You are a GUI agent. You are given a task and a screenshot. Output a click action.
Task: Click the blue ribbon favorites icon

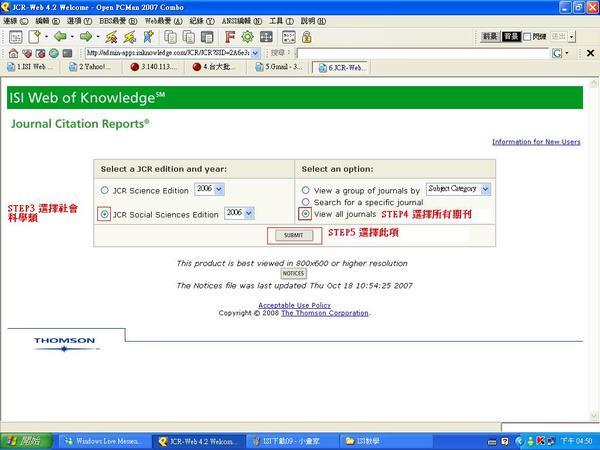click(x=148, y=37)
